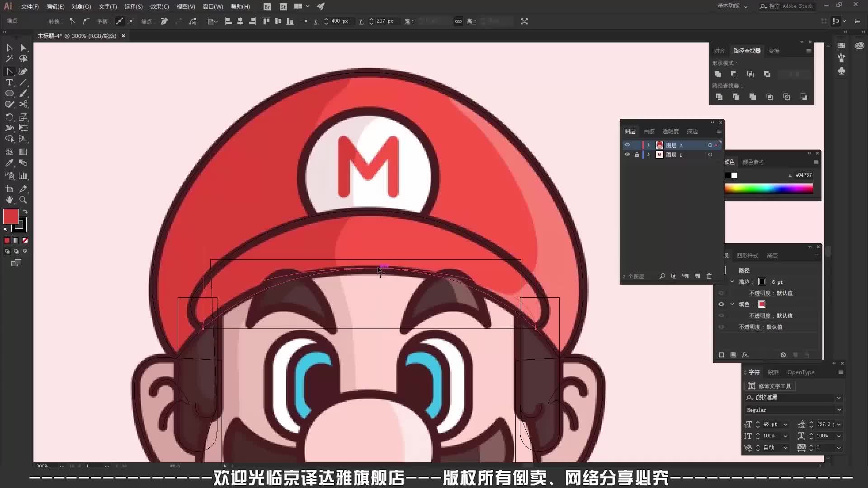Open 基本功能 workspace dropdown
Image resolution: width=868 pixels, height=488 pixels.
pyautogui.click(x=732, y=6)
